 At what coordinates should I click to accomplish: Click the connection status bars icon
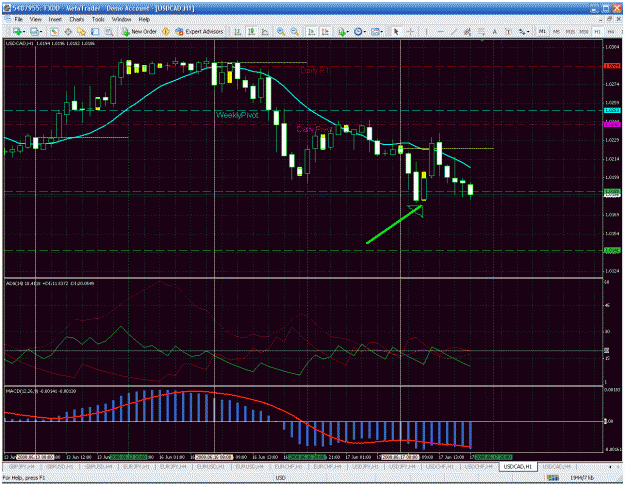(552, 477)
